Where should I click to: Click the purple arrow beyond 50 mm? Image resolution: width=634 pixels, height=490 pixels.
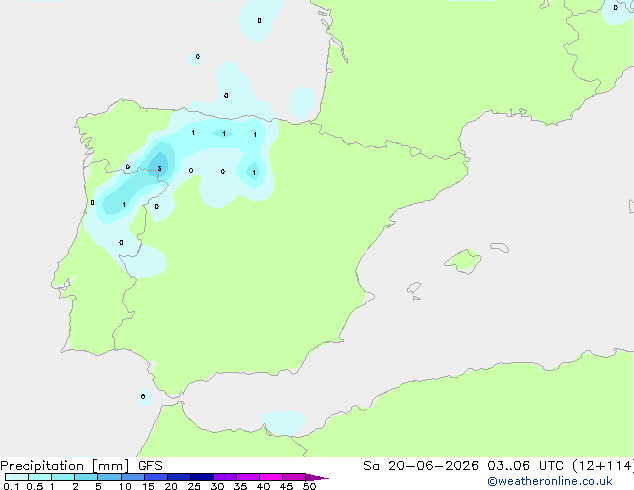[x=317, y=477]
